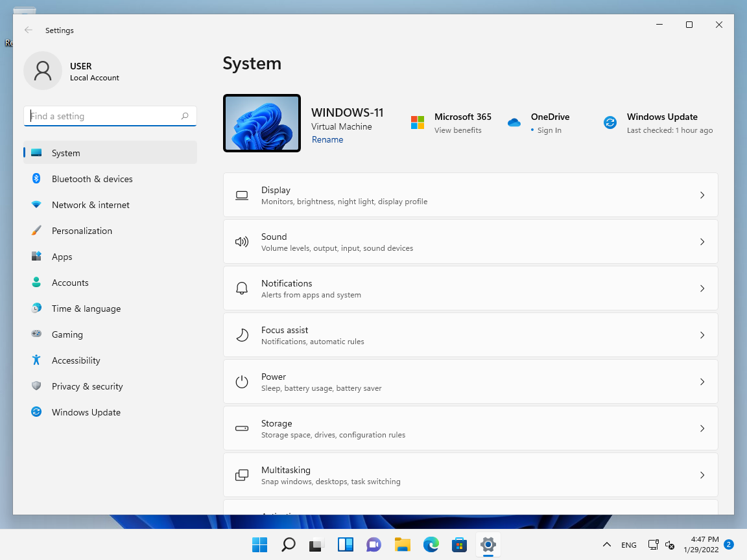Open Widgets from the taskbar
This screenshot has width=747, height=560.
tap(346, 544)
